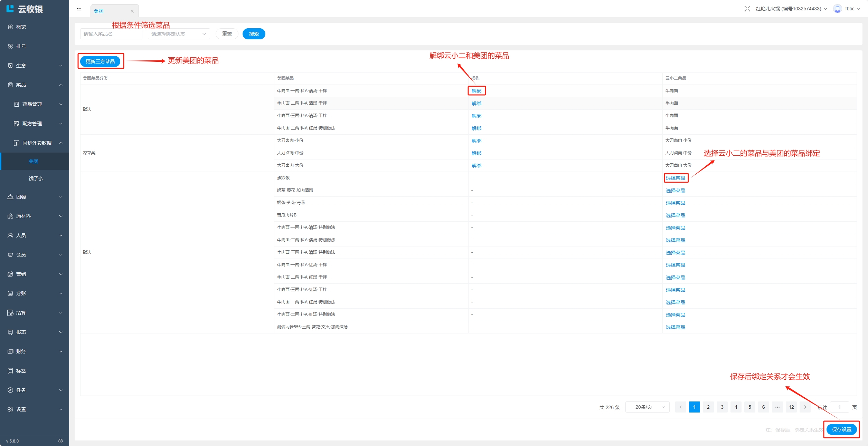Collapse the sidebar with the hamburger icon
The width and height of the screenshot is (868, 446).
[79, 9]
